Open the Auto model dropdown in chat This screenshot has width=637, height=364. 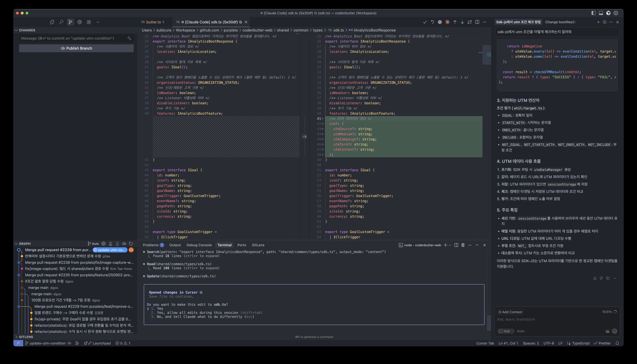[522, 331]
